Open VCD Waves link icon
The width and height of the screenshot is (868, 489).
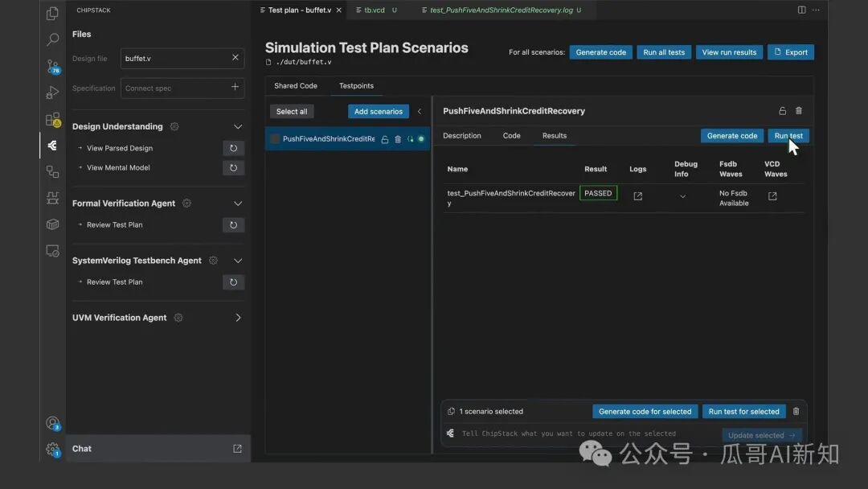pos(772,196)
